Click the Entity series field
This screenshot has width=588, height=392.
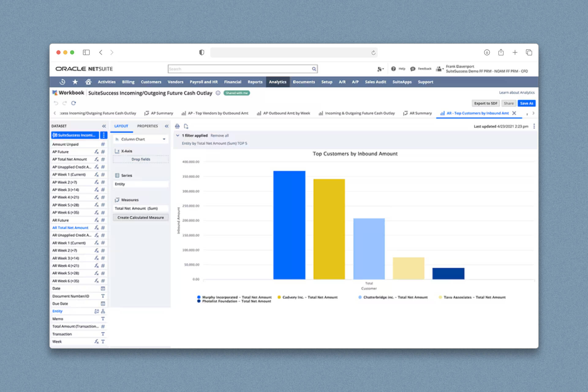click(x=141, y=184)
